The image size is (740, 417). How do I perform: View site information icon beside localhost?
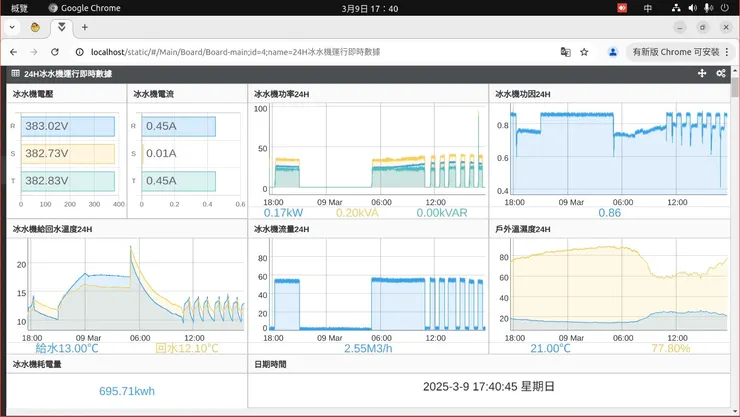coord(80,52)
